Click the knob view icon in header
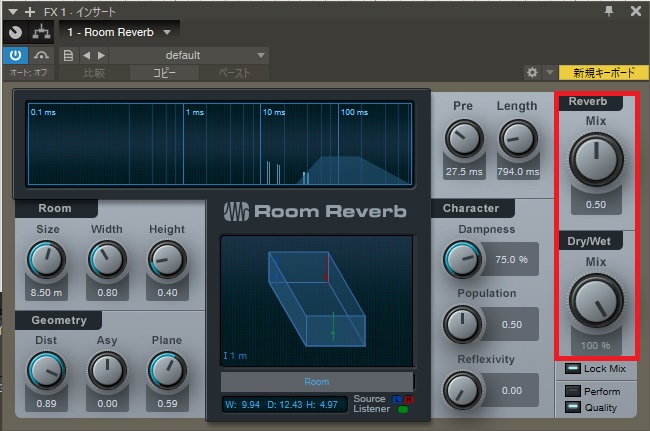650x431 pixels. (x=15, y=32)
